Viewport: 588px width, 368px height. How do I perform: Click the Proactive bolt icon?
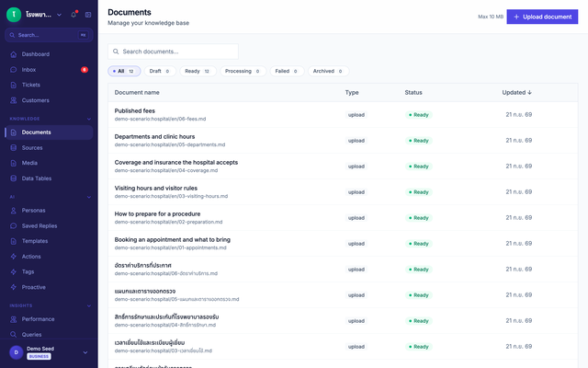[x=14, y=287]
